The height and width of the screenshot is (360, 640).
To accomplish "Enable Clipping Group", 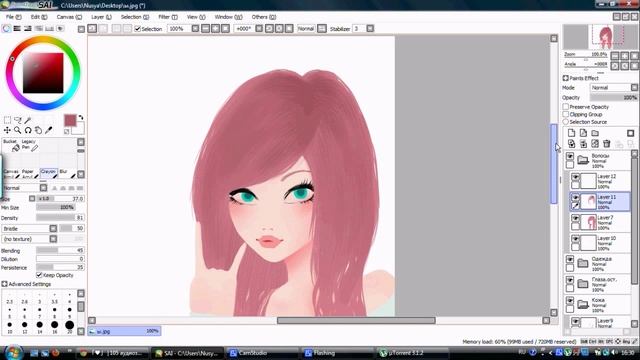I will click(566, 114).
